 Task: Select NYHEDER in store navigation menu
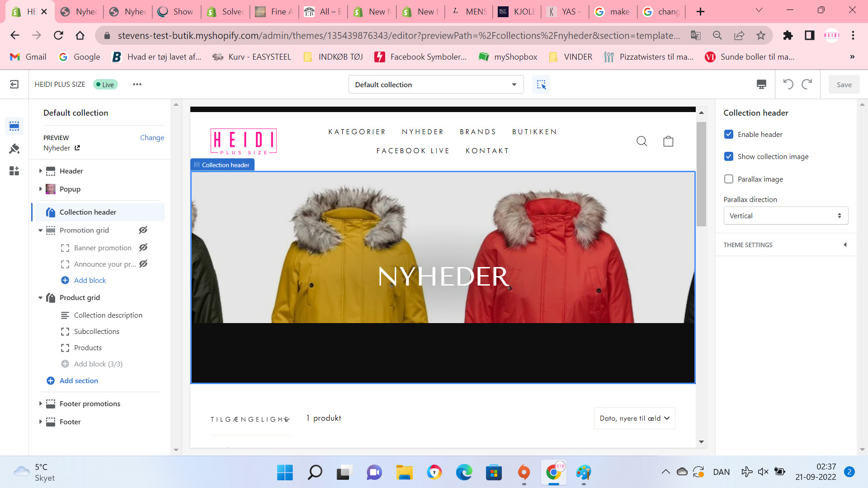tap(423, 132)
